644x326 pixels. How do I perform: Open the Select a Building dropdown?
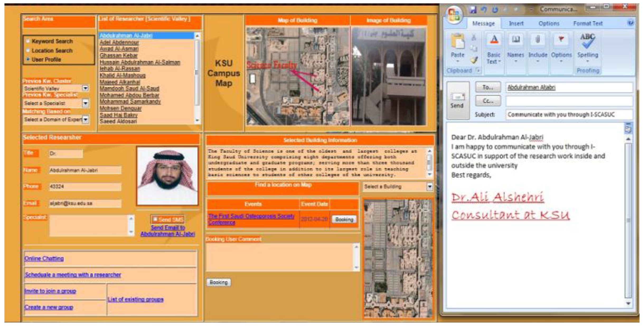(x=429, y=187)
